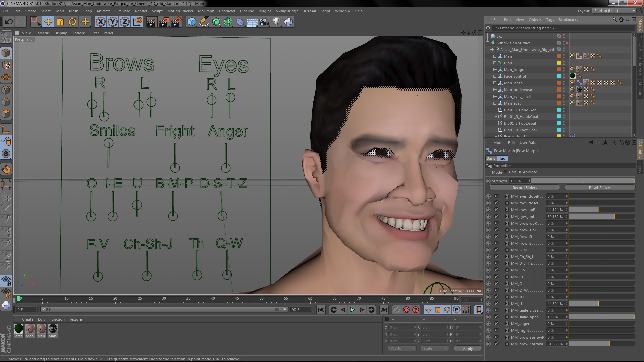Toggle checkmark for MM_eyes_closeR morph
The width and height of the screenshot is (644, 362).
pyautogui.click(x=496, y=196)
